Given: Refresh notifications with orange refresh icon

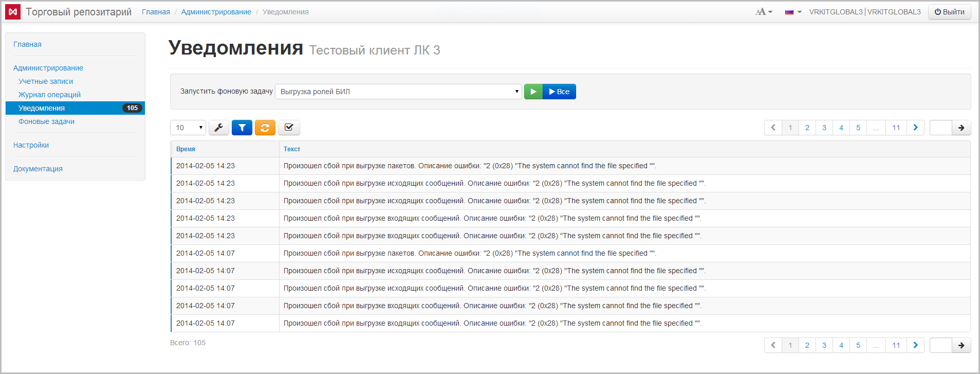Looking at the screenshot, I should 265,128.
